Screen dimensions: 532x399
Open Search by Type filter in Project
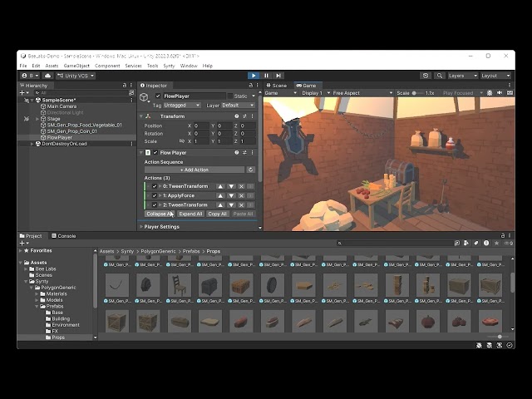[465, 243]
